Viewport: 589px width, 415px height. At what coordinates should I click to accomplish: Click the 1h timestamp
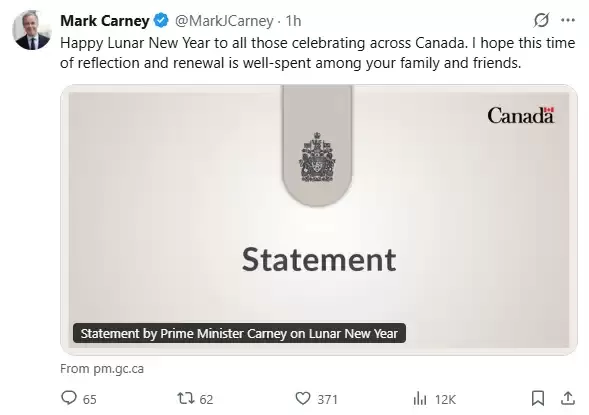pos(293,21)
